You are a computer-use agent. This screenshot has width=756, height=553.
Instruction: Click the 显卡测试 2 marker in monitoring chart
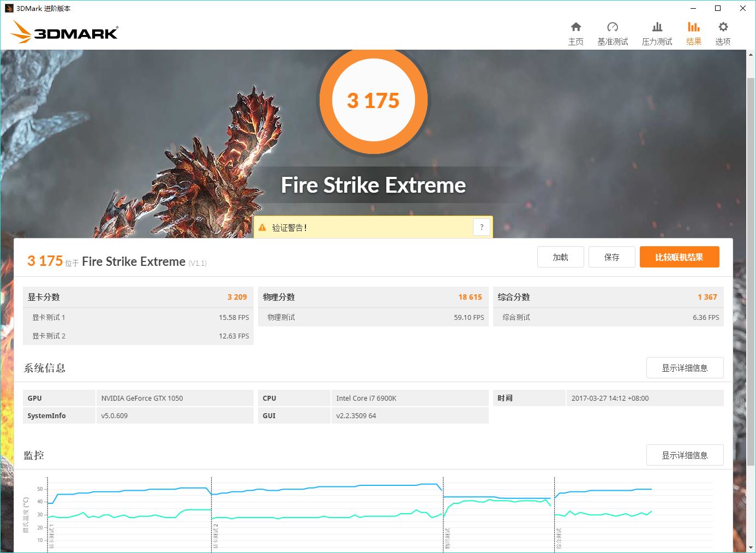[215, 536]
